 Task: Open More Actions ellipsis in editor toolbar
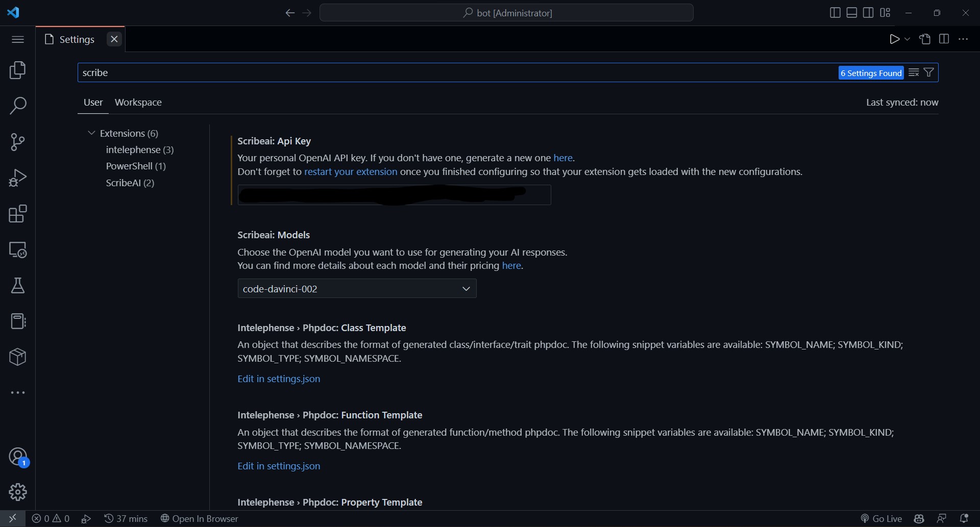(x=963, y=39)
